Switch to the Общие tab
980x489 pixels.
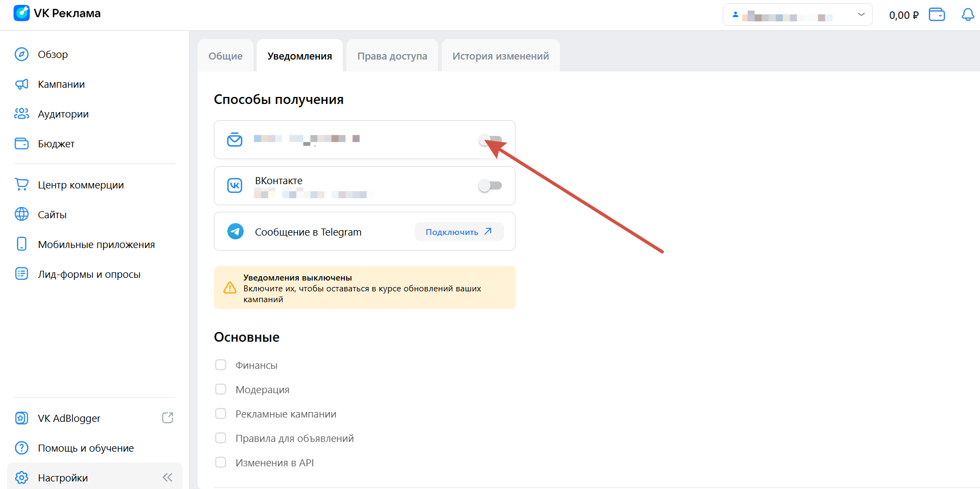[x=225, y=56]
